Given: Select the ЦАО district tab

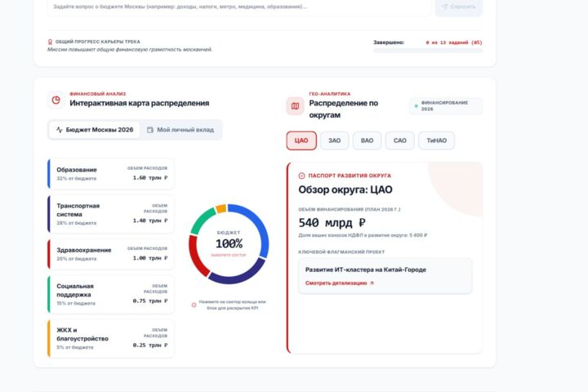Looking at the screenshot, I should click(301, 140).
